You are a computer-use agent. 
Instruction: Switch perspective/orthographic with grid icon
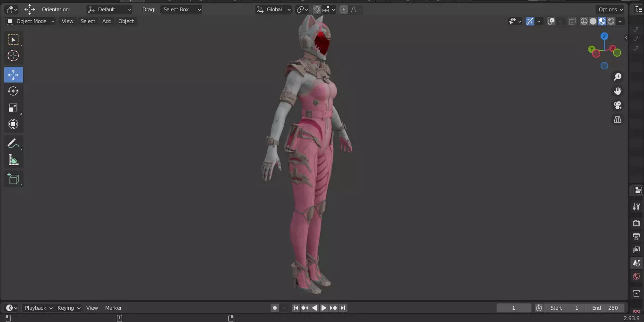tap(618, 120)
